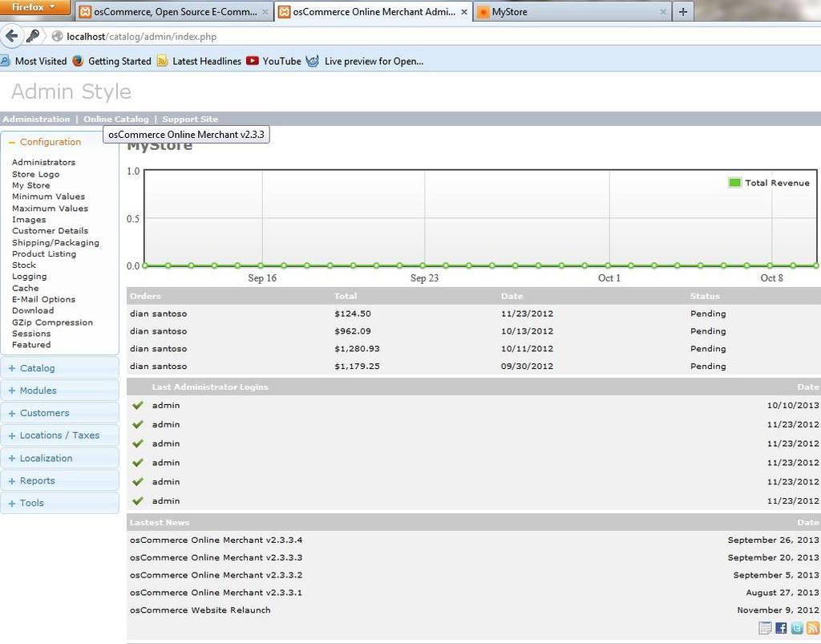Open E-Mail Options configuration
The height and width of the screenshot is (644, 821).
(43, 299)
